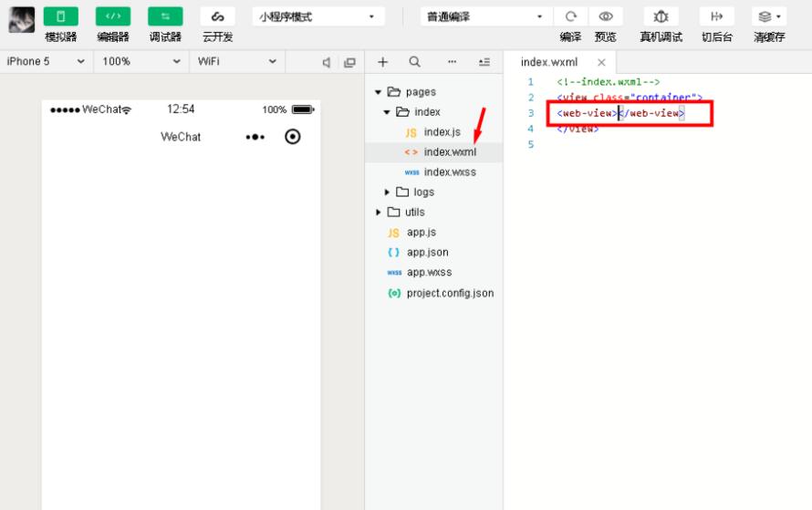812x510 pixels.
Task: Click the preview eye icon (预览)
Action: [605, 17]
